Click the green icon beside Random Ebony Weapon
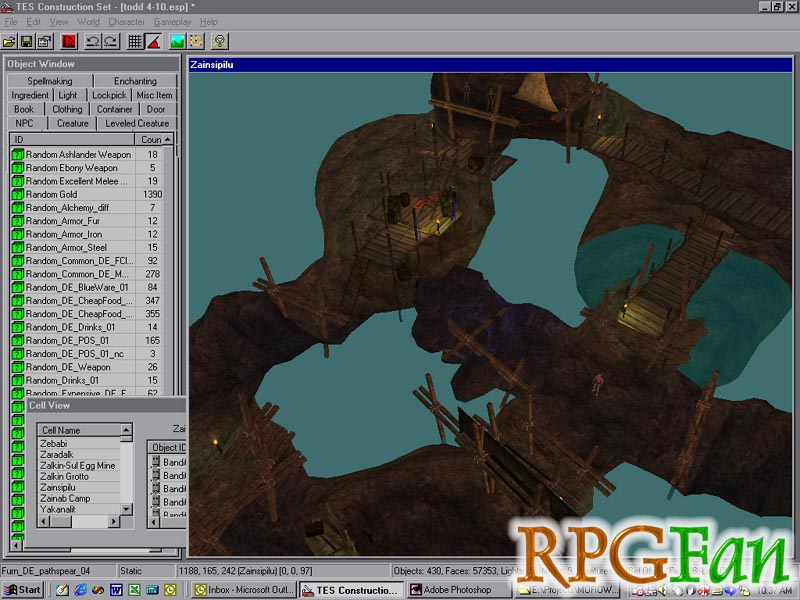The height and width of the screenshot is (600, 800). (18, 168)
